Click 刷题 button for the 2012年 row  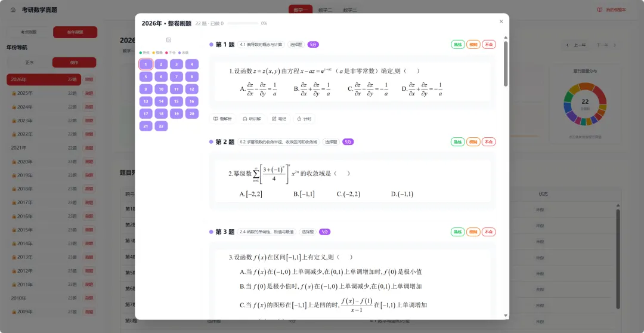coord(89,271)
